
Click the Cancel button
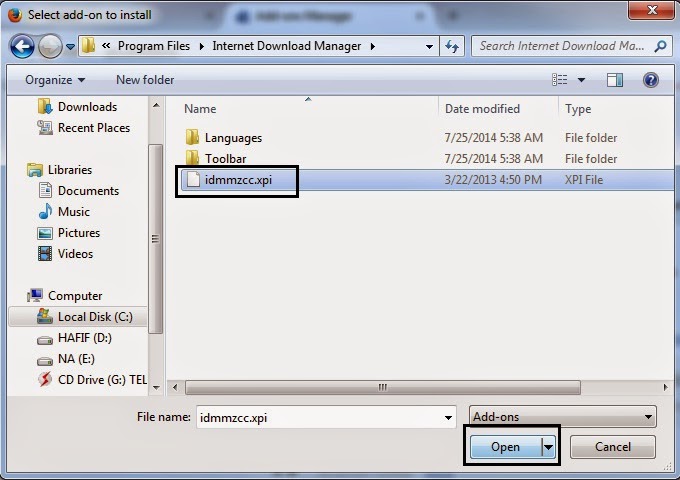(612, 447)
